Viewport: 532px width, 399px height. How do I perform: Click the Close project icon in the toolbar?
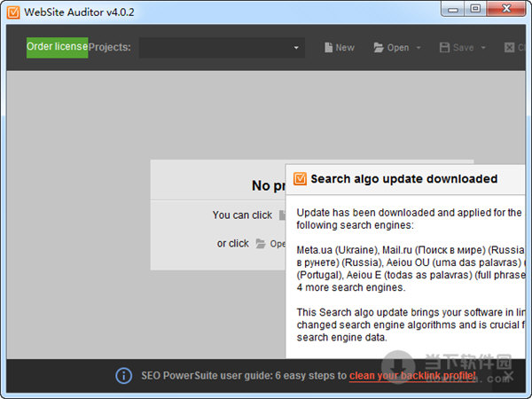coord(509,48)
